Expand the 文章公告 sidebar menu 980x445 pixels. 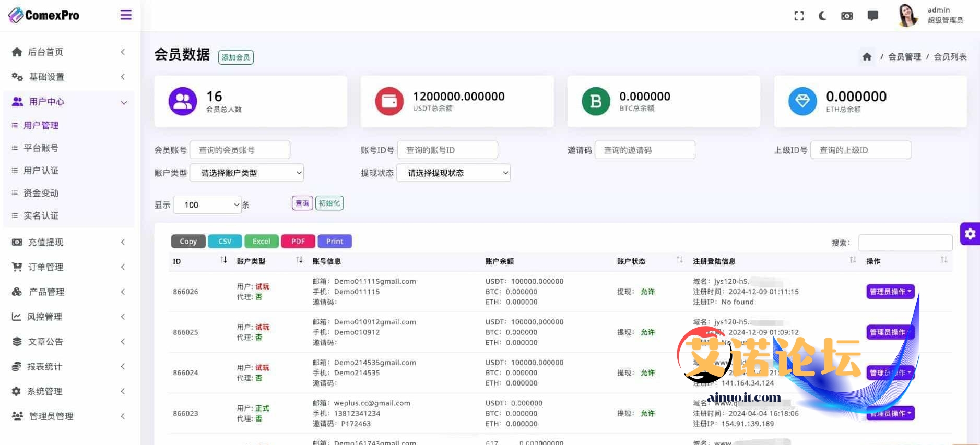[69, 342]
